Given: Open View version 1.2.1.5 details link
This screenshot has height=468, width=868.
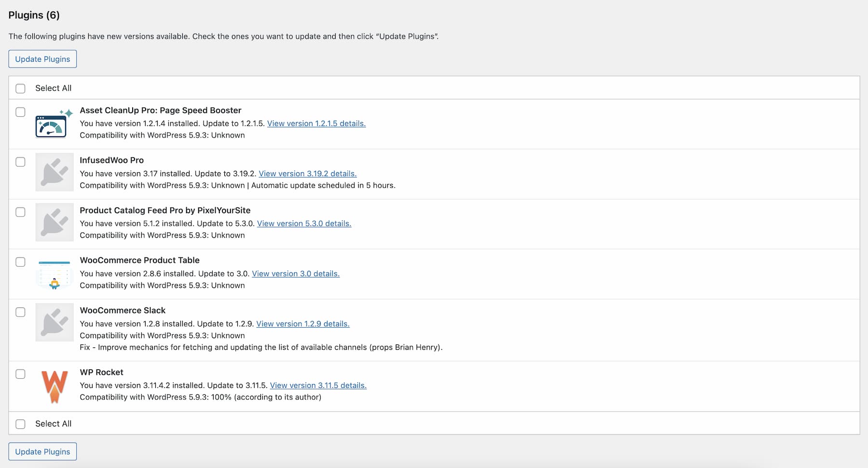Looking at the screenshot, I should [x=316, y=124].
